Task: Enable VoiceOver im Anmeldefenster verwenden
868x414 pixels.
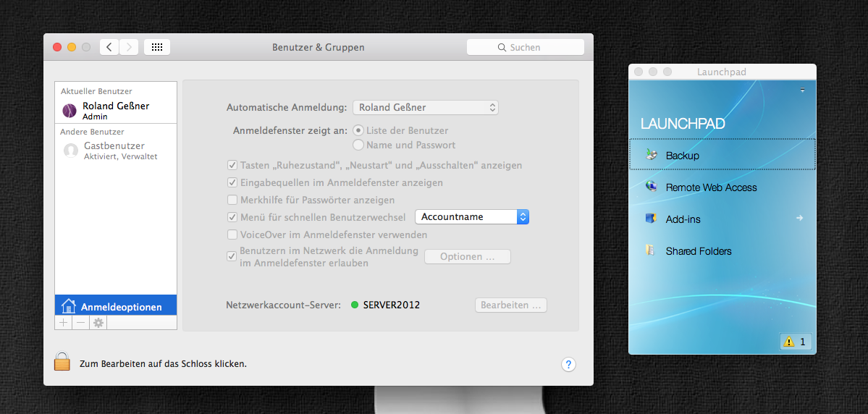Action: [x=232, y=235]
